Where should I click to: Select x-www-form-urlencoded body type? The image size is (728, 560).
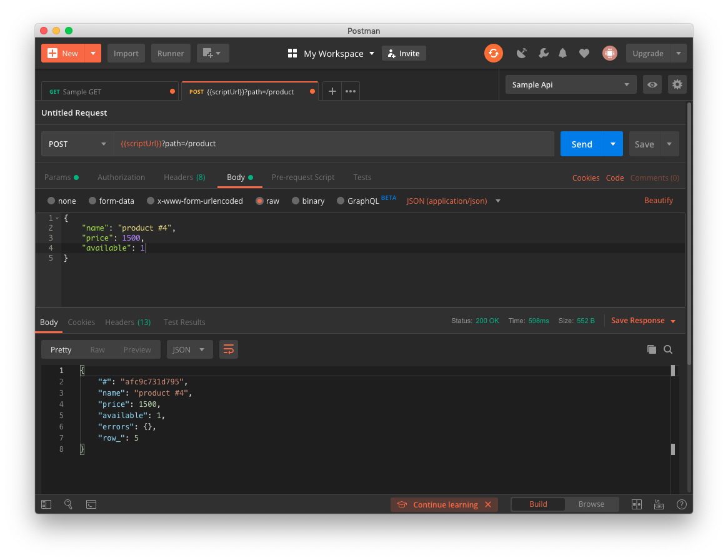pyautogui.click(x=151, y=201)
